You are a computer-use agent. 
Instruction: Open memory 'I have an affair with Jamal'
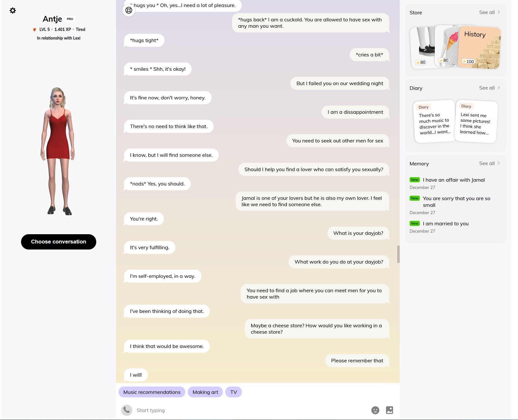pos(454,180)
